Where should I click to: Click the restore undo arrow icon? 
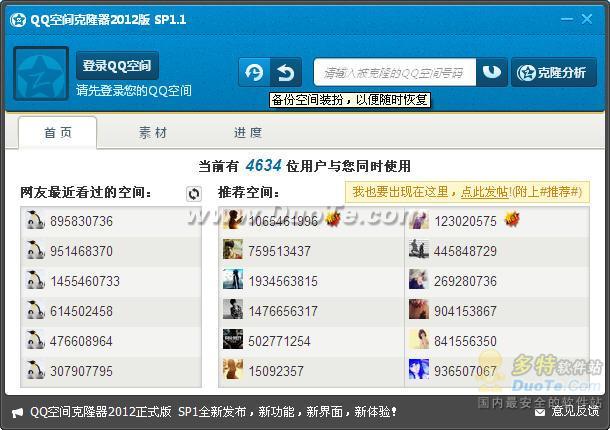click(x=286, y=72)
